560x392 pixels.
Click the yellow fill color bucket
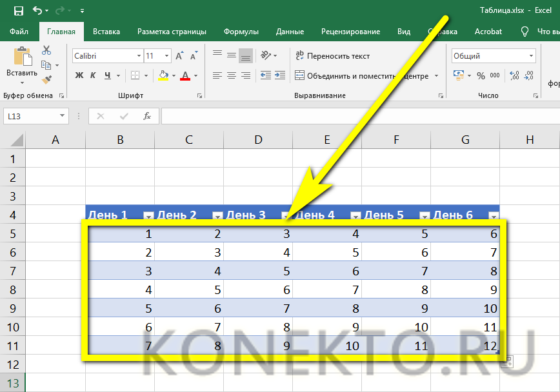click(163, 76)
